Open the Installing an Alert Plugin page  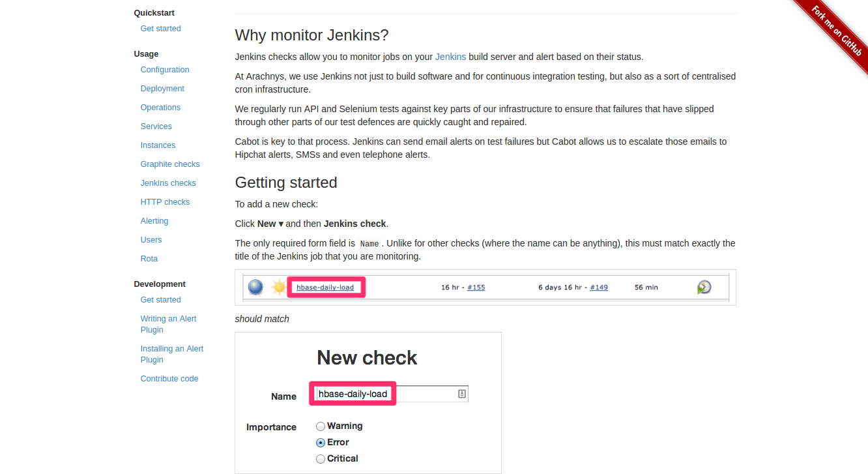click(172, 354)
